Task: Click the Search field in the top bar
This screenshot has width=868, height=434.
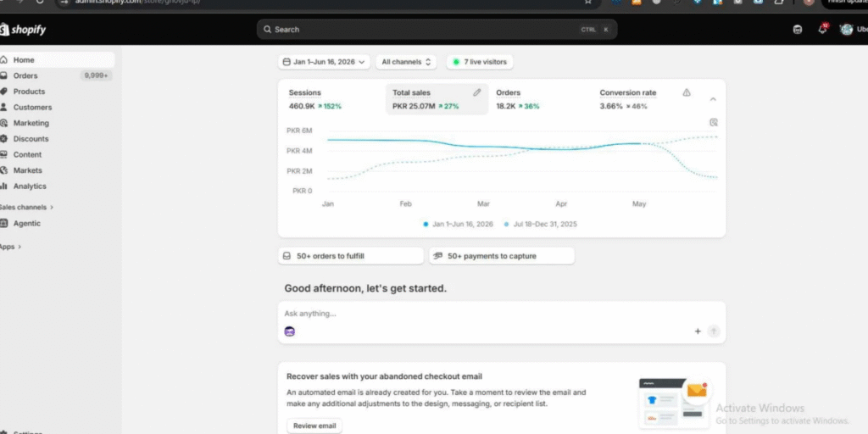Action: (437, 30)
